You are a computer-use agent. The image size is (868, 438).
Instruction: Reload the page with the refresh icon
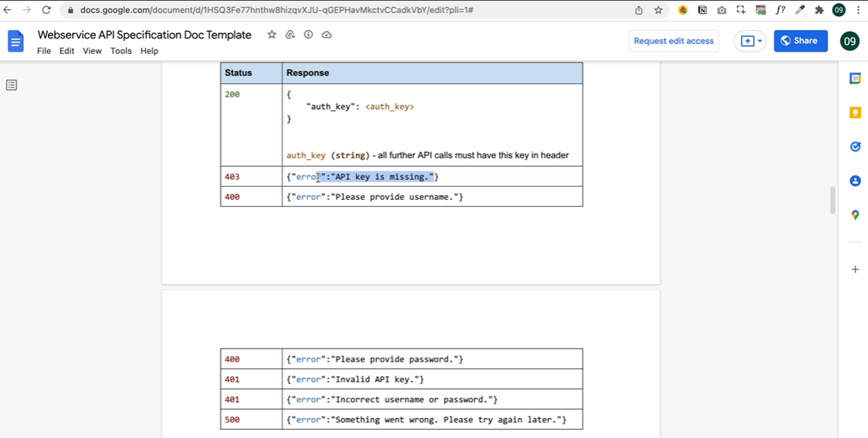[46, 10]
